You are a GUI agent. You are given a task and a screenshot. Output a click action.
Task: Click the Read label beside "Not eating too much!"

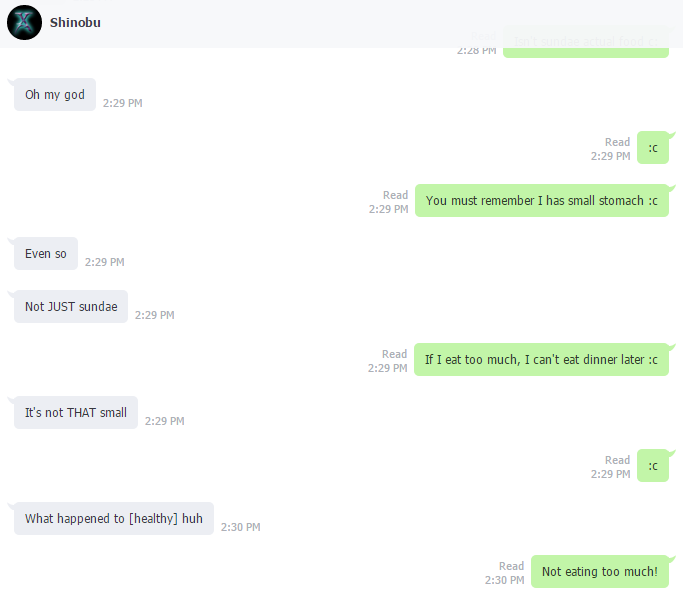(511, 566)
